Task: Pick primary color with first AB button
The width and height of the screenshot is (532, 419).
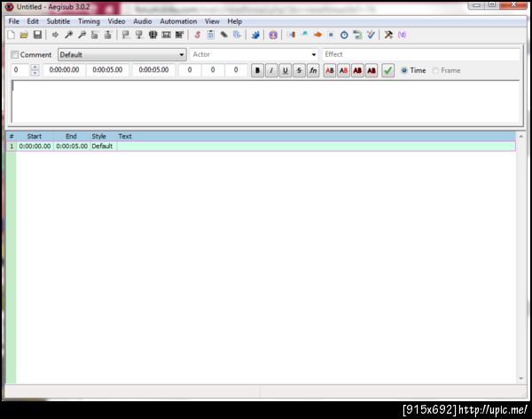Action: click(330, 70)
